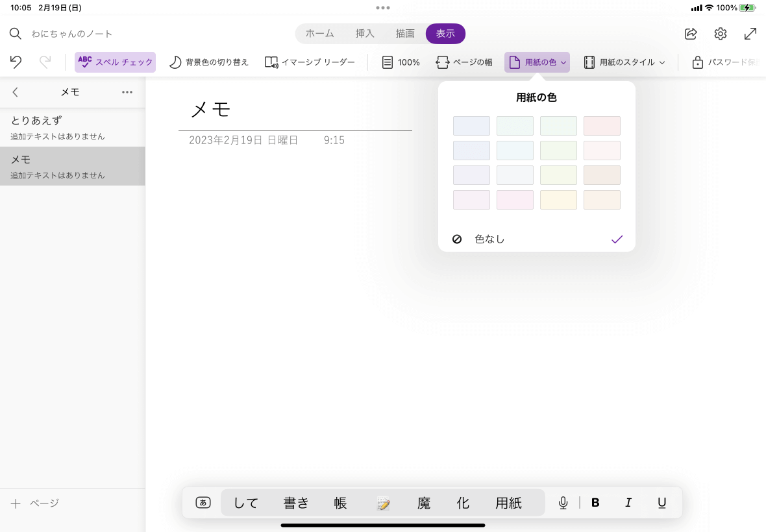Tap the search magnifier icon
Image resolution: width=766 pixels, height=532 pixels.
point(16,34)
